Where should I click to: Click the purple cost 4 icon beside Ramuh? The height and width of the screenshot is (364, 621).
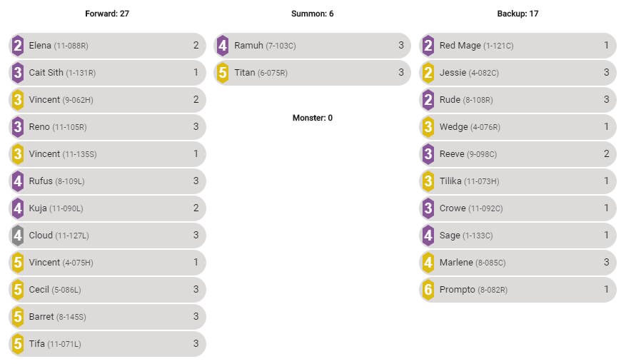click(223, 46)
